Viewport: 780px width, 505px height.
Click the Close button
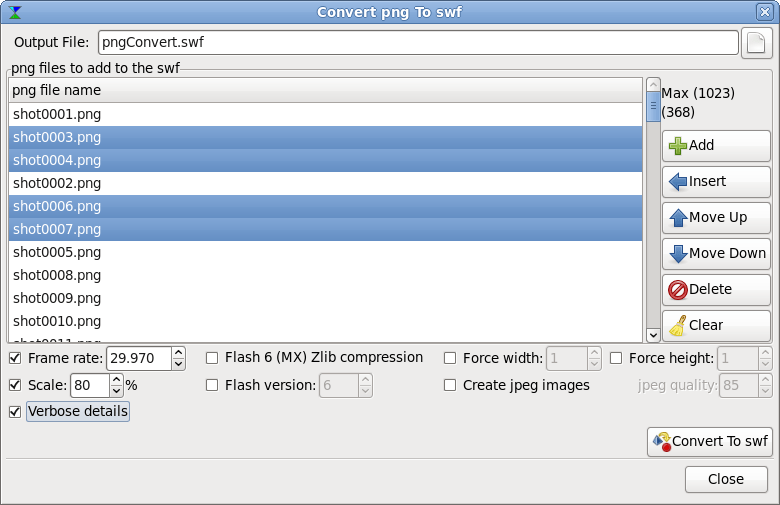pos(726,479)
